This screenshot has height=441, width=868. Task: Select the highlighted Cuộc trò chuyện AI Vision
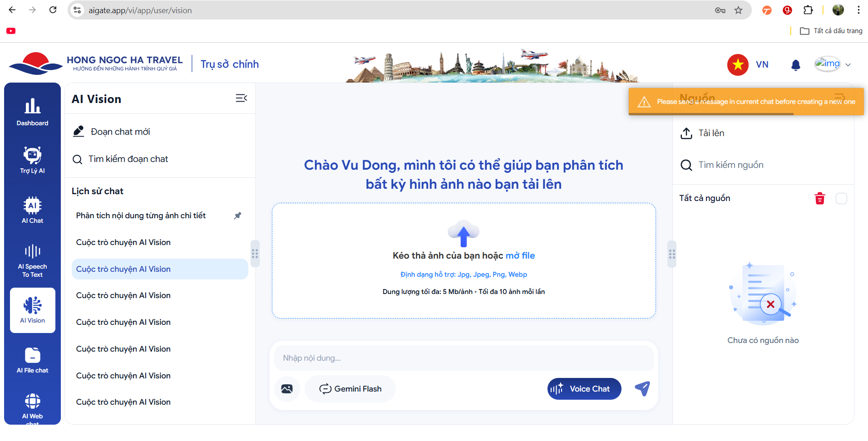point(160,269)
